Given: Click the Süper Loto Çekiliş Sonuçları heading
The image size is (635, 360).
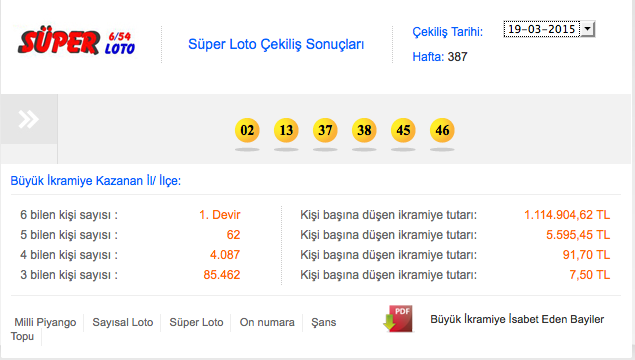Looking at the screenshot, I should pos(276,44).
